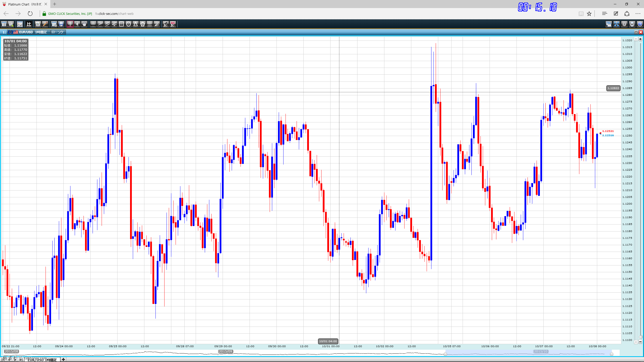The image size is (644, 362).
Task: Open the 1時間足 timeframe dropdown
Action: [42, 32]
